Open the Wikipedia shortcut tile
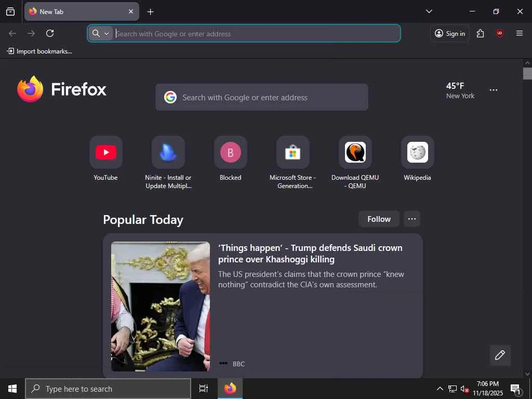532x399 pixels. [x=417, y=152]
